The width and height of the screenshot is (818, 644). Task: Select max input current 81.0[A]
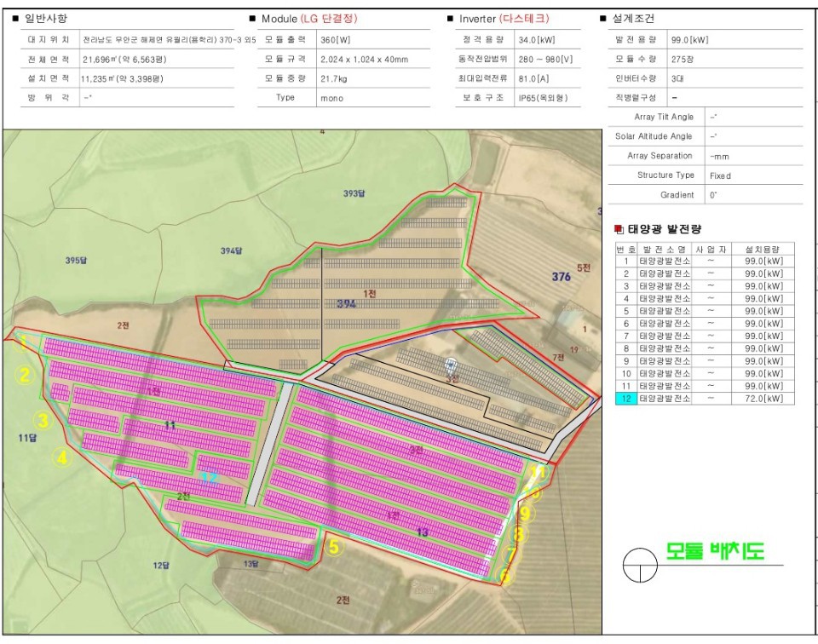click(x=533, y=78)
